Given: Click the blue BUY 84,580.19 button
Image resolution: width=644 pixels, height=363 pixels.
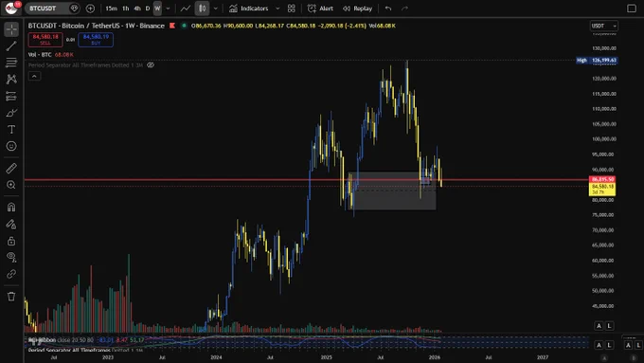Looking at the screenshot, I should [96, 40].
